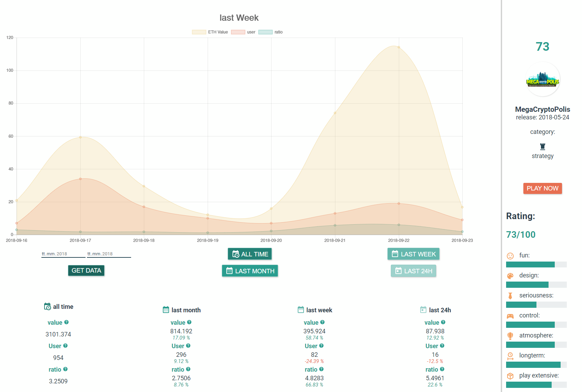Viewport: 582px width, 392px height.
Task: Click the longterm rating progress bar
Action: (536, 365)
